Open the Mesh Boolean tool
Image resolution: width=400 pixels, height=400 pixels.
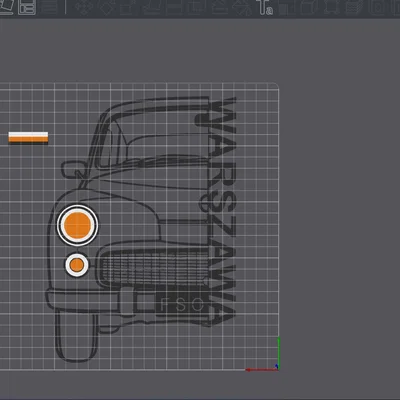[x=197, y=7]
